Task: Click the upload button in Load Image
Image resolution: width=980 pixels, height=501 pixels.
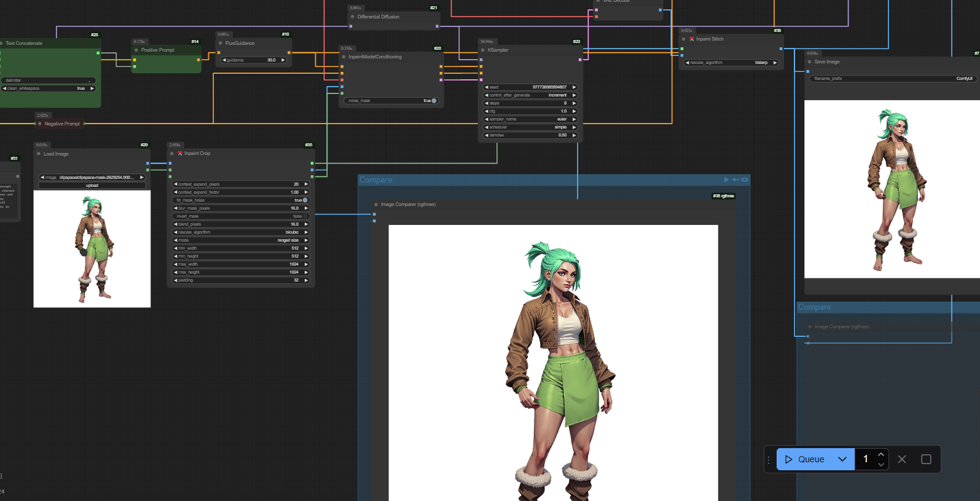Action: (92, 186)
